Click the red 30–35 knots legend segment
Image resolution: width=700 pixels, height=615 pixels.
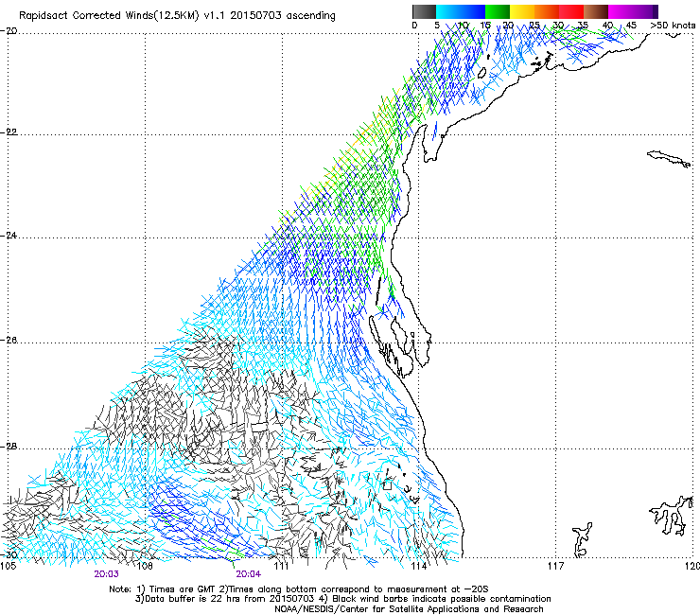coord(571,11)
